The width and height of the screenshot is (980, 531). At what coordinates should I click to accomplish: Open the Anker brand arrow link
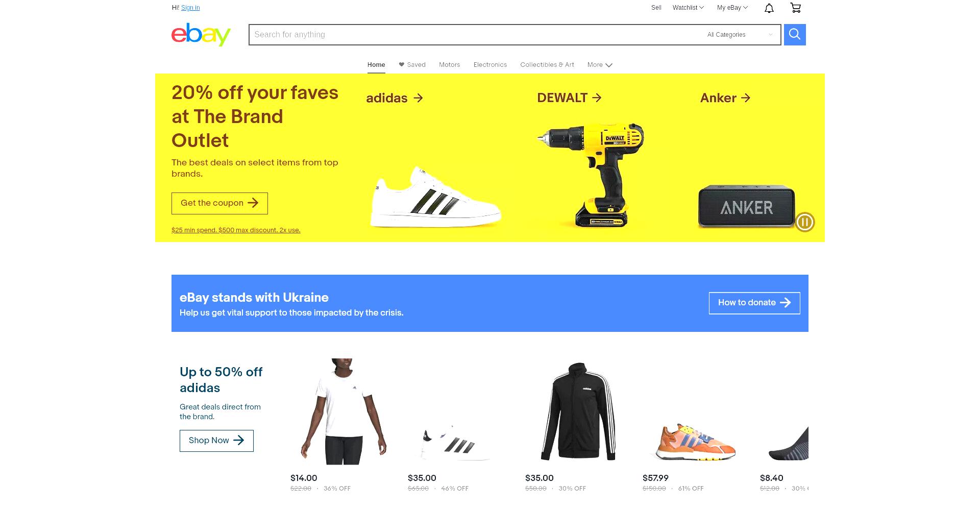[725, 98]
